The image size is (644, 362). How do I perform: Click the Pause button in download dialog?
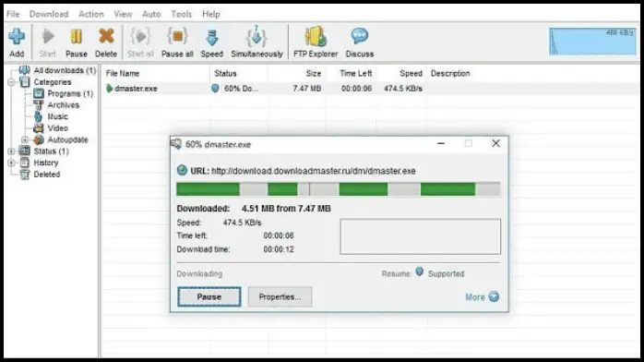coord(209,296)
